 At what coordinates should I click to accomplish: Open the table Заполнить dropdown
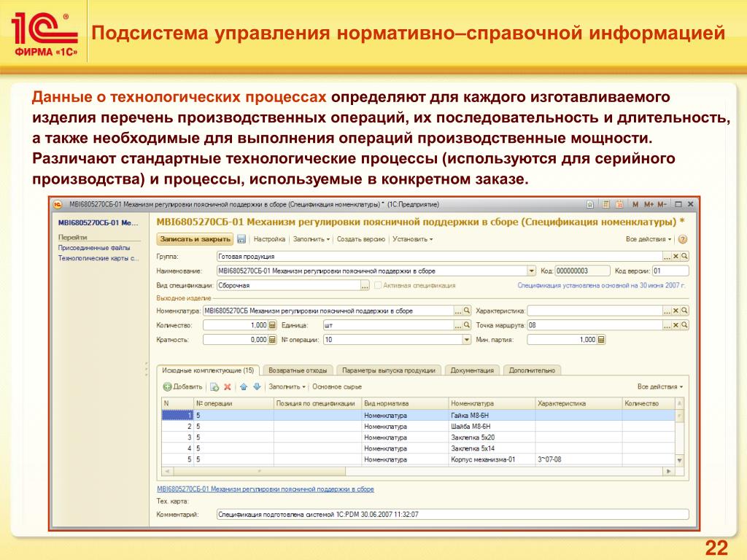pyautogui.click(x=287, y=386)
